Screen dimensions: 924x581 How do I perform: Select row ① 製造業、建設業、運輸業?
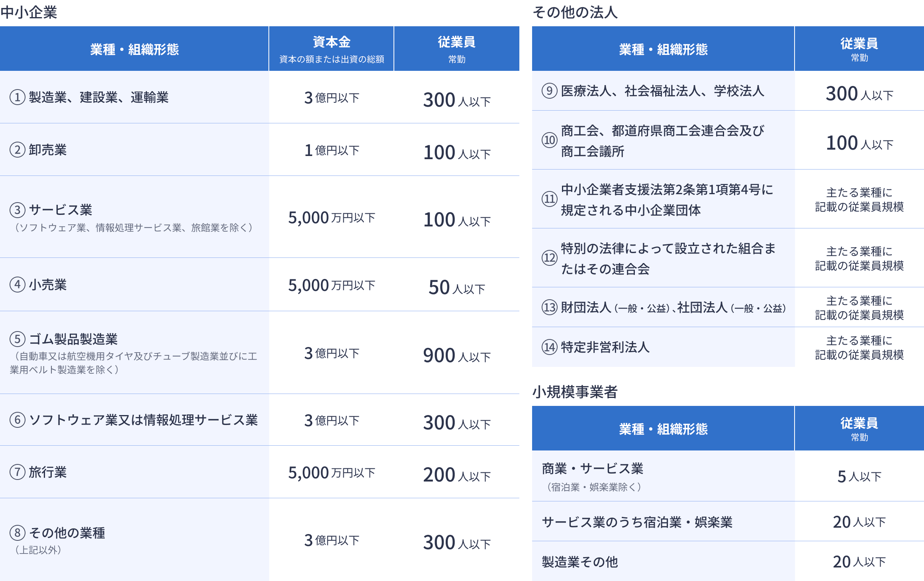tap(89, 97)
